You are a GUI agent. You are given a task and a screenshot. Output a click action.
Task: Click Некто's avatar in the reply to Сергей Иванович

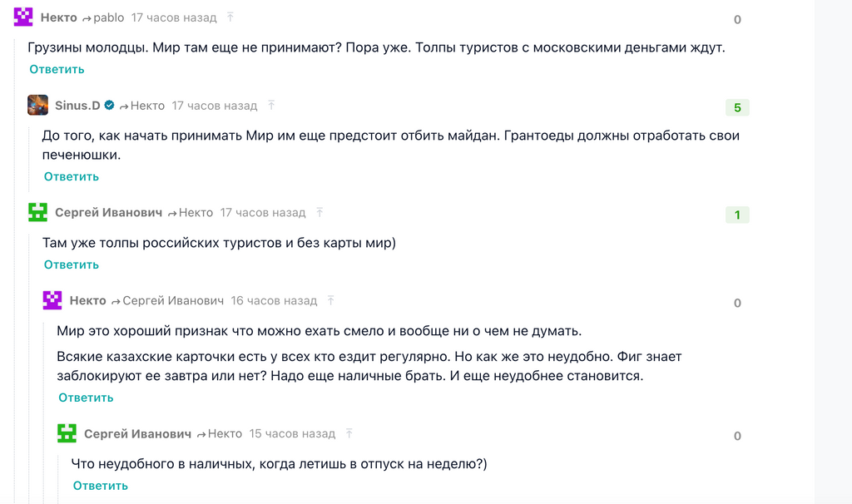coord(54,299)
